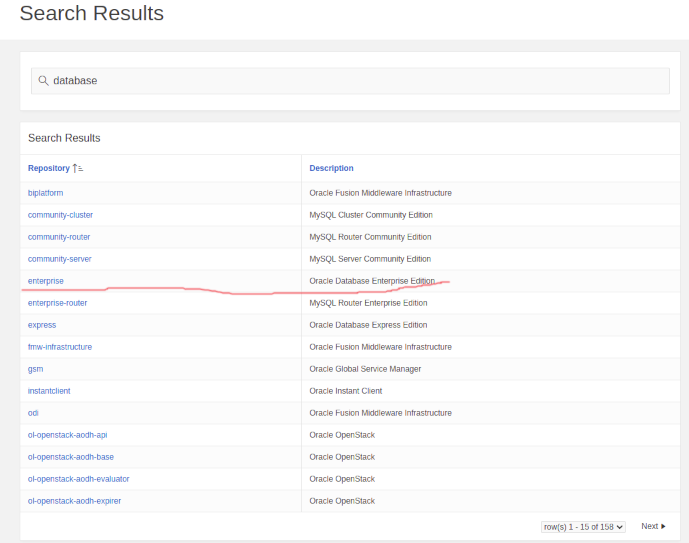Click description text in the biplatform row
Image resolution: width=689 pixels, height=543 pixels.
tap(381, 193)
